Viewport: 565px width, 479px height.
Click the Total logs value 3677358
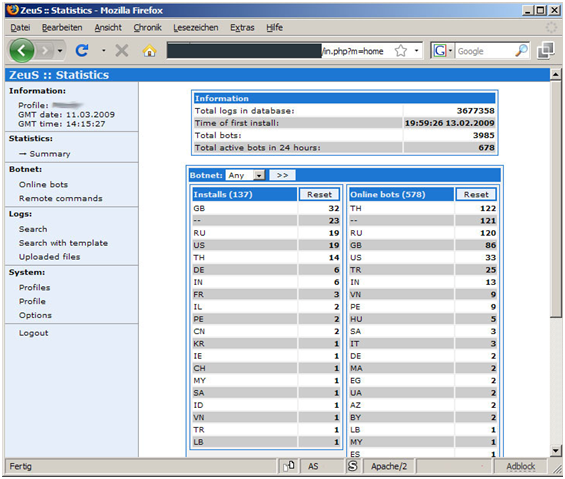(475, 111)
